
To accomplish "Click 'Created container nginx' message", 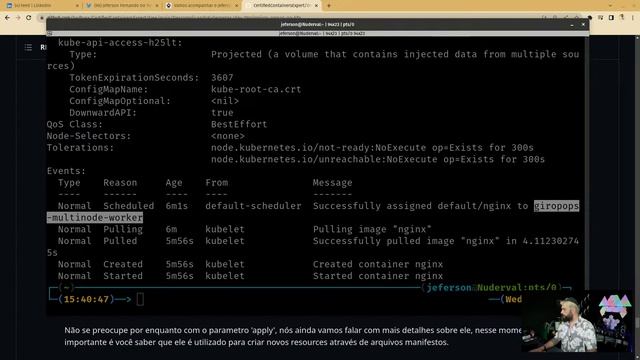I will pos(378,264).
